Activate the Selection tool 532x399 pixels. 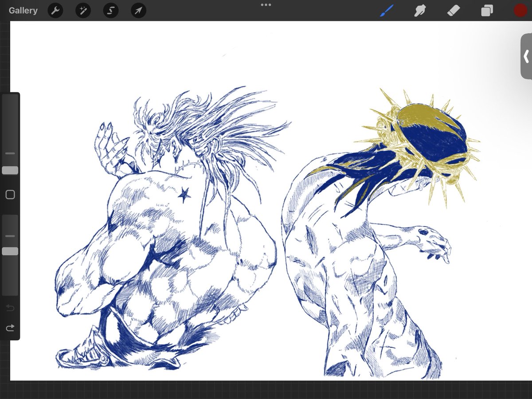[x=111, y=10]
